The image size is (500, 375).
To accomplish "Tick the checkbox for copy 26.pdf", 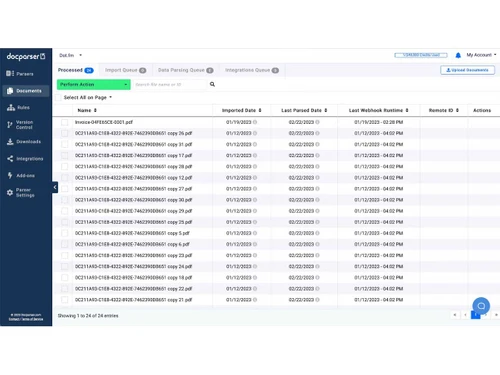I will pyautogui.click(x=65, y=133).
